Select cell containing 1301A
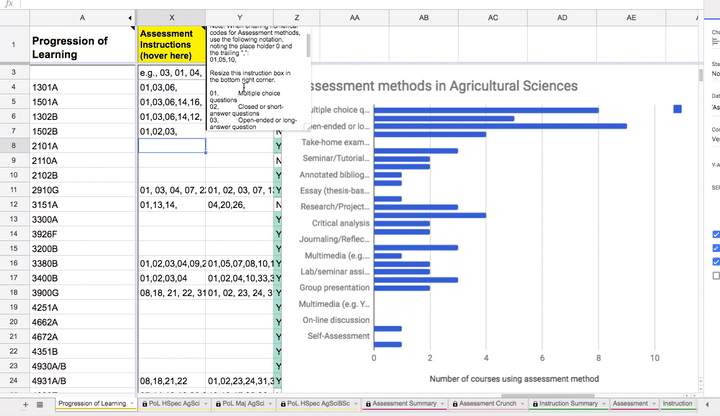 click(83, 87)
